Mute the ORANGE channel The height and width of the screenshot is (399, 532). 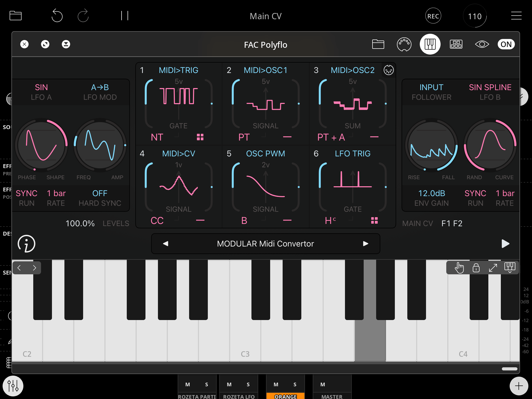tap(276, 384)
